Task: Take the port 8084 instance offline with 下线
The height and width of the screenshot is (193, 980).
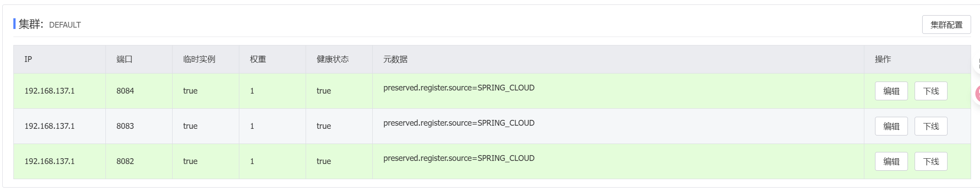Action: [931, 91]
